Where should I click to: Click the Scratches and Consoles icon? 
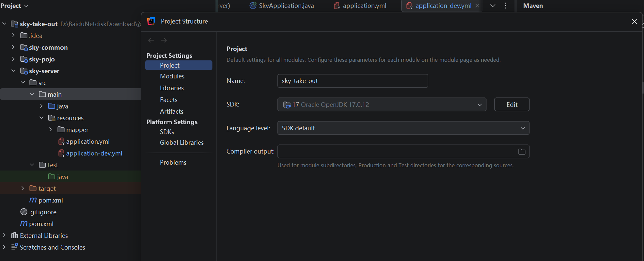tap(15, 247)
